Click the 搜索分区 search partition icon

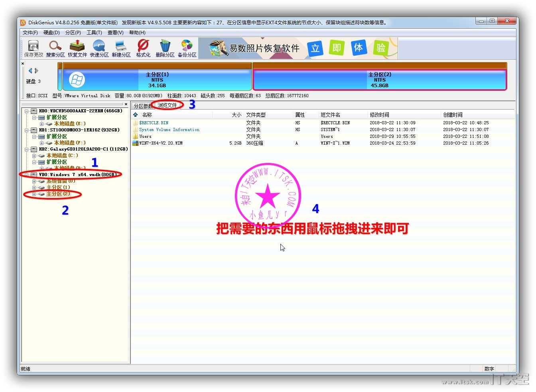click(55, 49)
